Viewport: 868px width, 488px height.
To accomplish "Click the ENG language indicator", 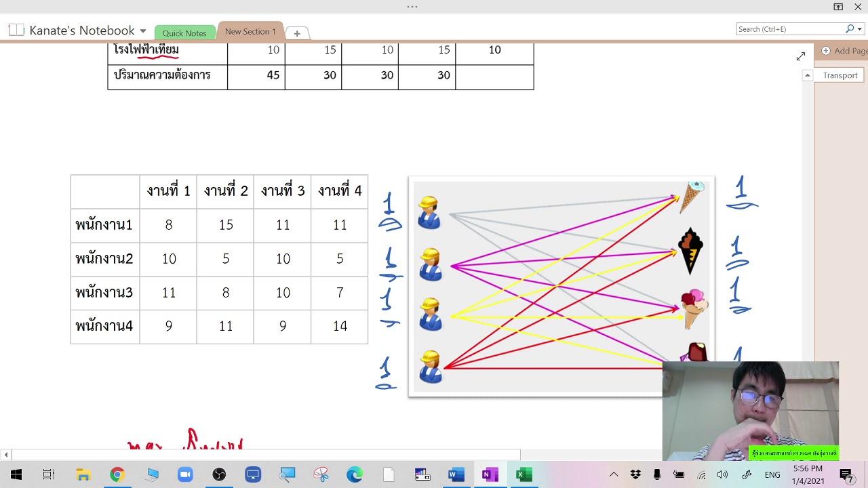I will (772, 475).
